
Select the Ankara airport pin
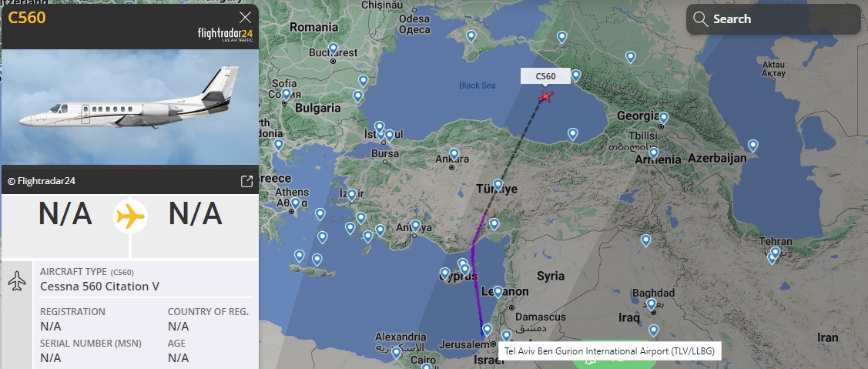click(454, 153)
